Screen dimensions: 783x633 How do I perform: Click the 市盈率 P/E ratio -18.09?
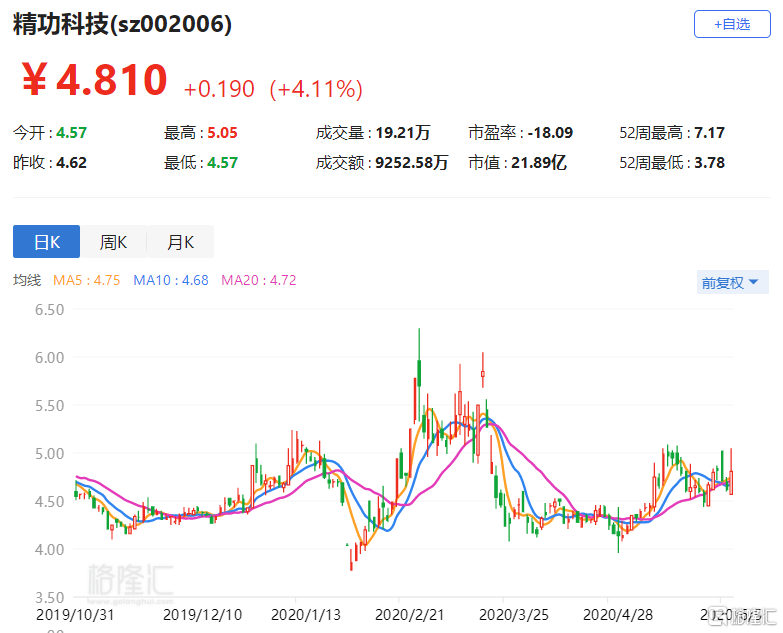550,133
